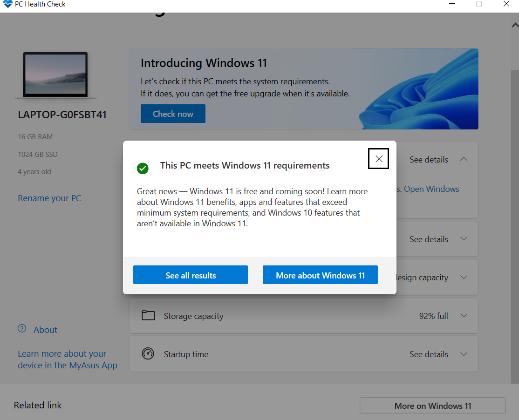Image resolution: width=519 pixels, height=420 pixels.
Task: Expand the Startup time chevron
Action: tap(464, 354)
